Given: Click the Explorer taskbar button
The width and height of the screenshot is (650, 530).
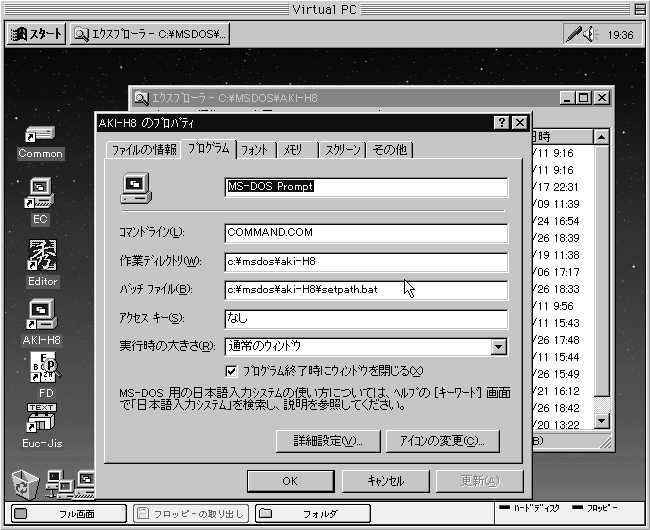Looking at the screenshot, I should 150,34.
